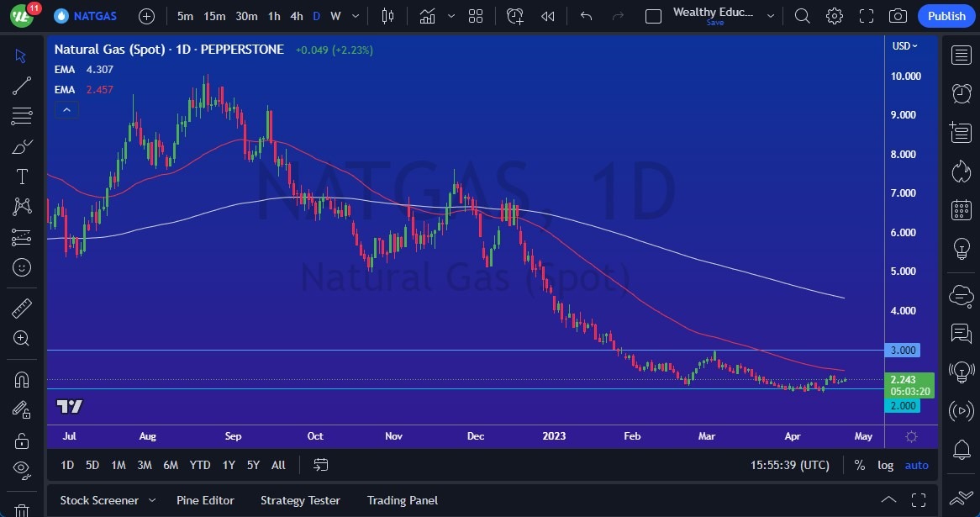Screen dimensions: 980x517
Task: Select the trend line drawing tool
Action: tap(22, 87)
